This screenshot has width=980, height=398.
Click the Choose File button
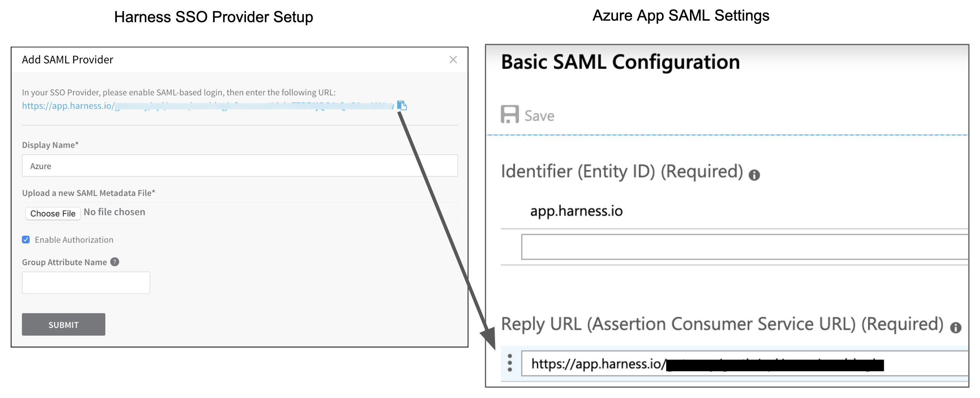point(53,213)
